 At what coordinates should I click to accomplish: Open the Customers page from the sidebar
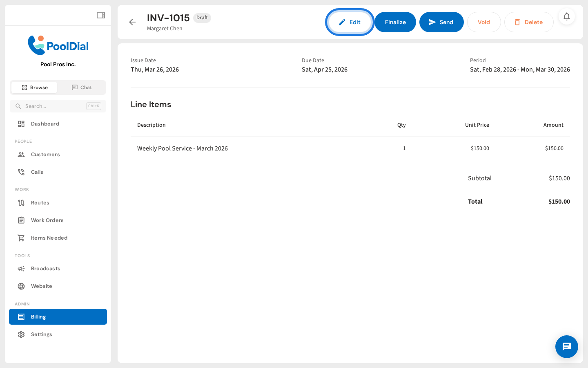point(45,154)
